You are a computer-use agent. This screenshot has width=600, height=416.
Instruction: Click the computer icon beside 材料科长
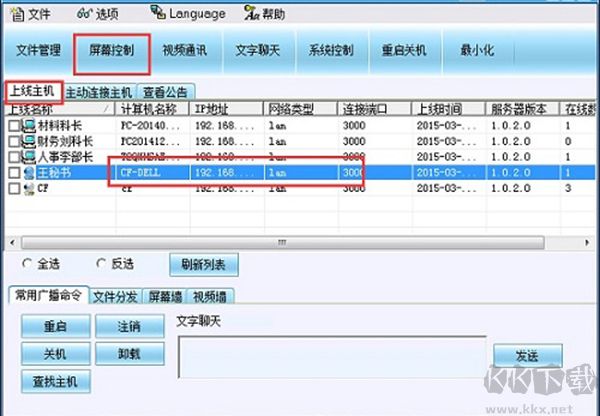28,126
